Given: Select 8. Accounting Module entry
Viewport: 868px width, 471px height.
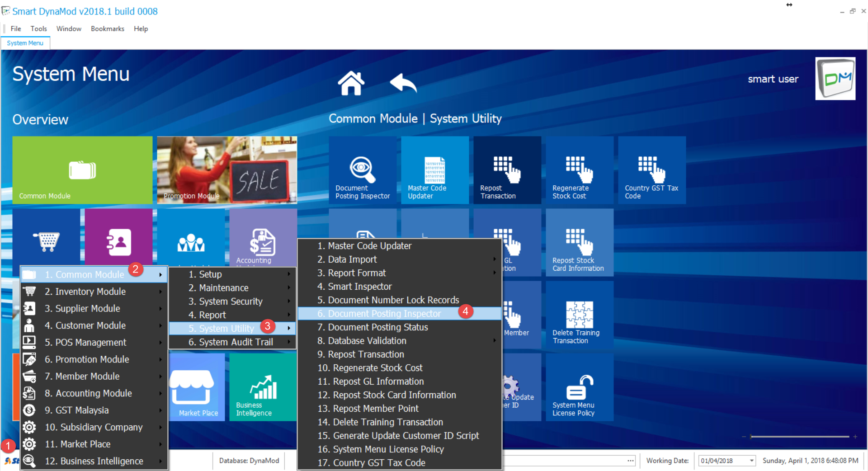Looking at the screenshot, I should (94, 393).
